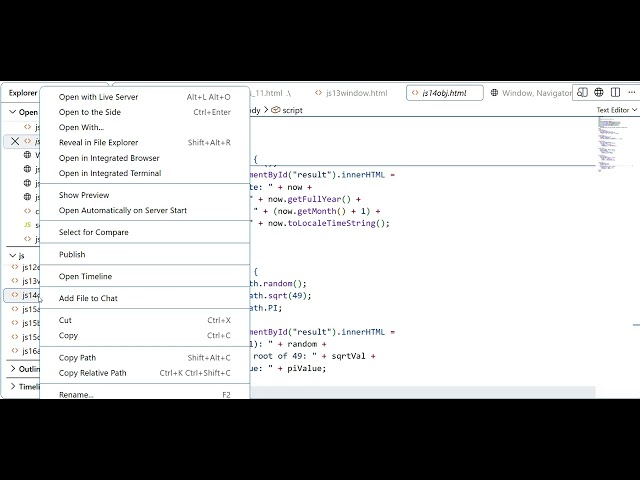Select Open Automatically on Server Start
Viewport: 640px width, 480px height.
(x=145, y=210)
